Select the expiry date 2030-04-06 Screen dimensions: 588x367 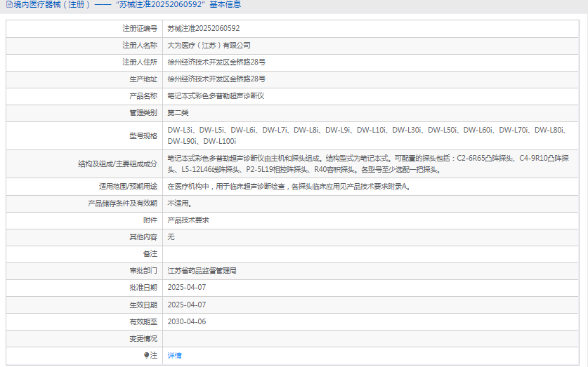coord(187,321)
